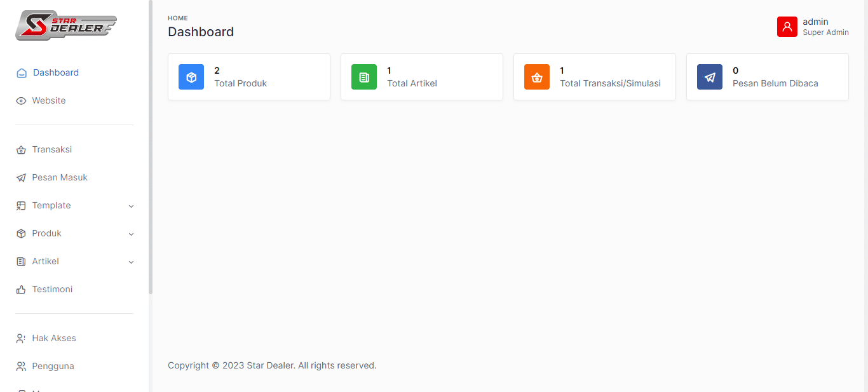Expand the Artikel submenu chevron
The width and height of the screenshot is (868, 392).
pos(132,262)
